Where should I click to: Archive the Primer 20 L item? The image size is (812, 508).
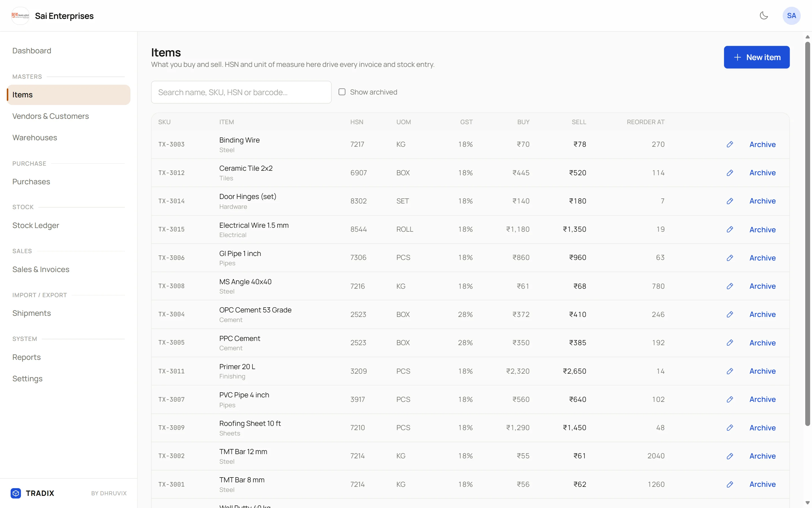[762, 371]
